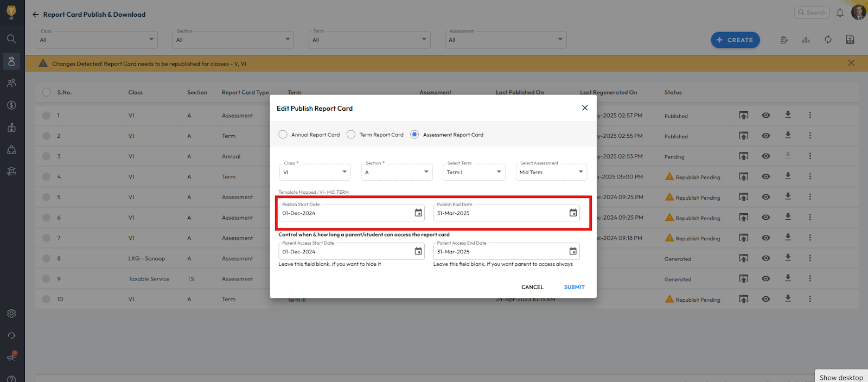Open Select Term dropdown showing Term I

474,172
